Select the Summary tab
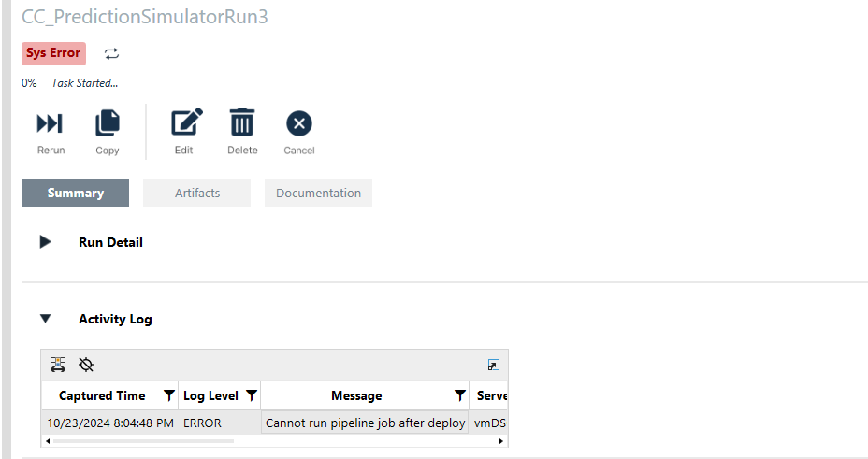 76,193
